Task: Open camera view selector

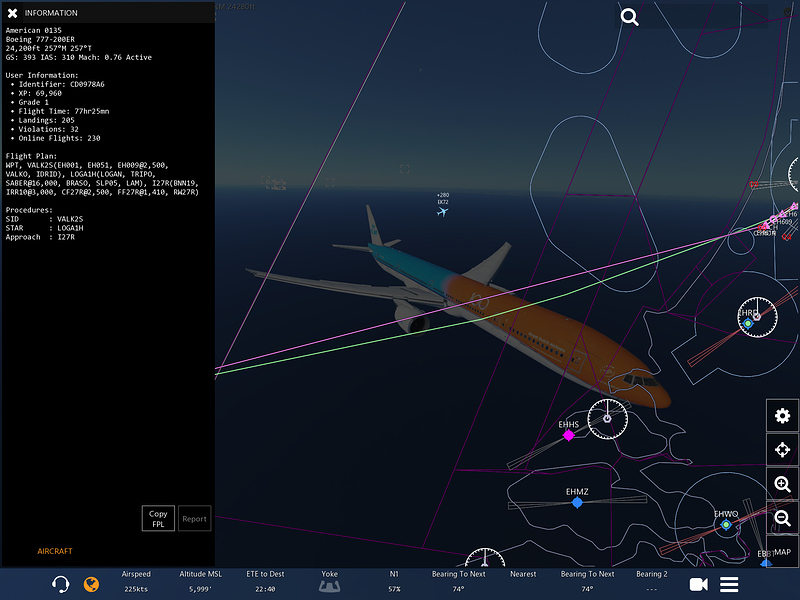Action: 698,584
